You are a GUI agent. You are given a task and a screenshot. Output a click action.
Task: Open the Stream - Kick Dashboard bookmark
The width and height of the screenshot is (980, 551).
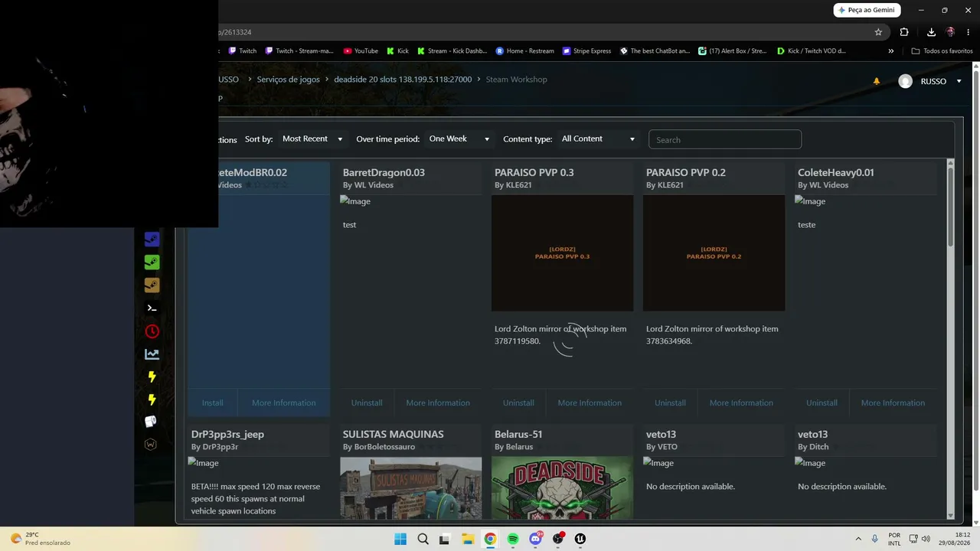(452, 51)
